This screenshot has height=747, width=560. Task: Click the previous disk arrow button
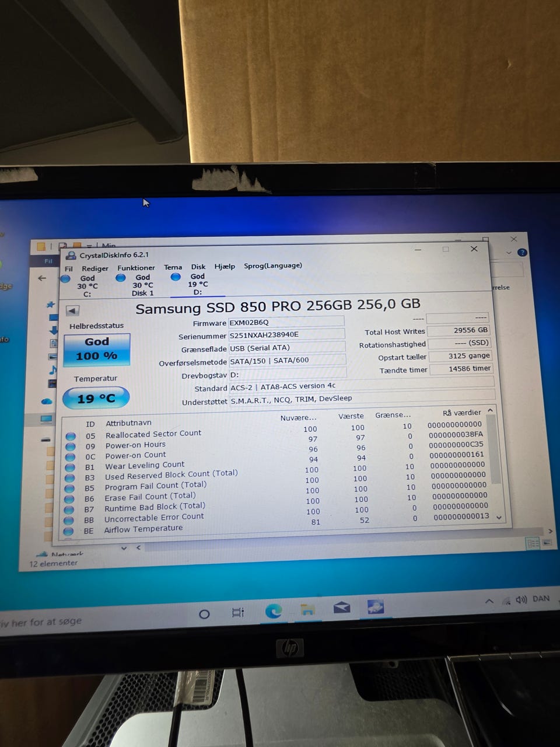(x=73, y=310)
